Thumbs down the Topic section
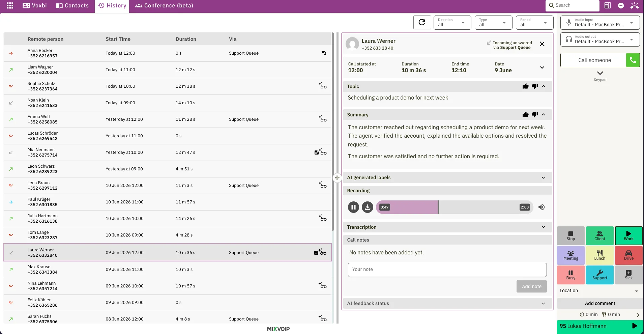 pos(535,86)
